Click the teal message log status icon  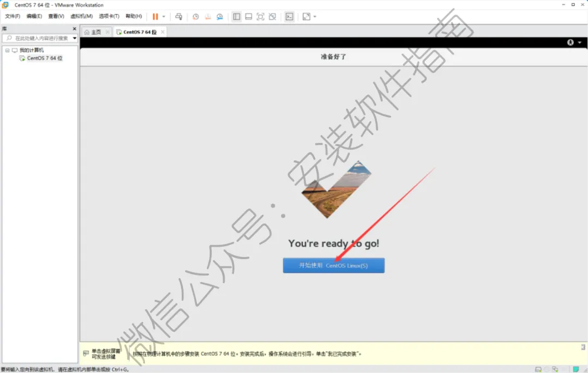coord(575,369)
